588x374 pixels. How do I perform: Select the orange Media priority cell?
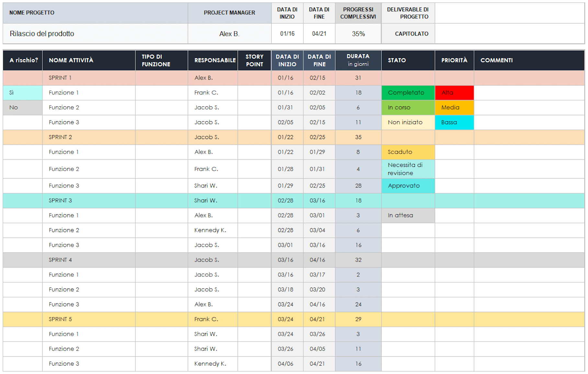(x=454, y=108)
